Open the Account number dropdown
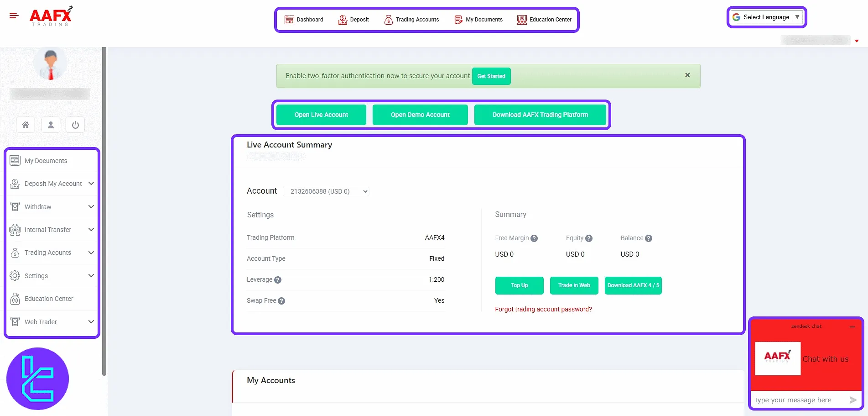The height and width of the screenshot is (416, 868). pos(326,191)
